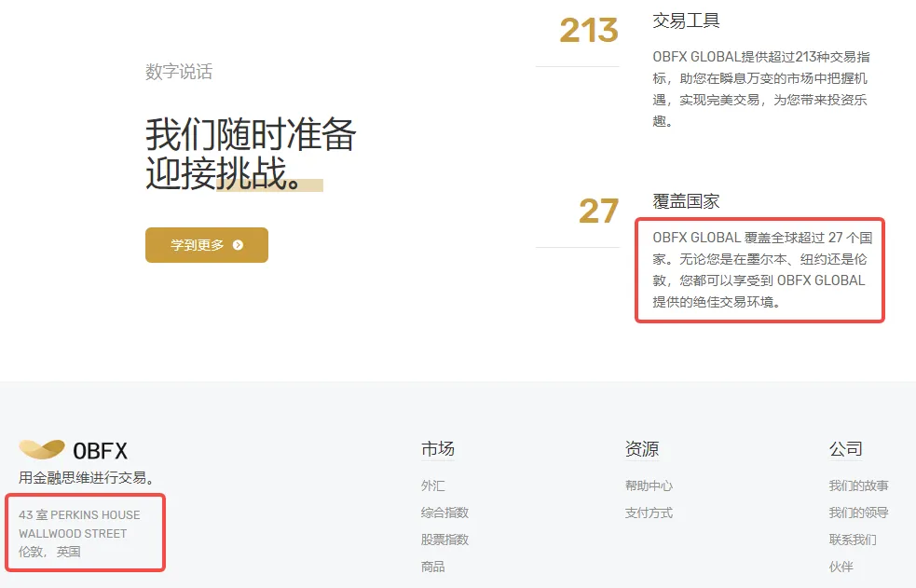Open 我们的领导 link
The image size is (916, 588).
[858, 513]
